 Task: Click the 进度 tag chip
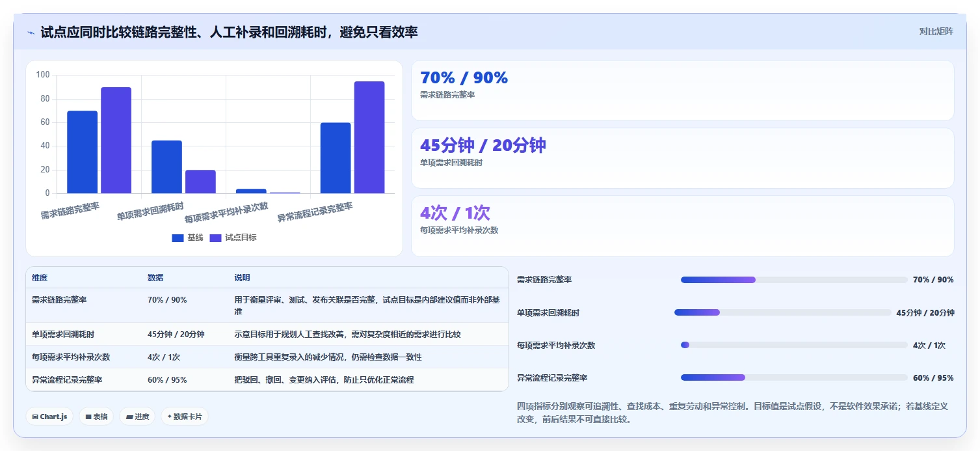pos(137,417)
